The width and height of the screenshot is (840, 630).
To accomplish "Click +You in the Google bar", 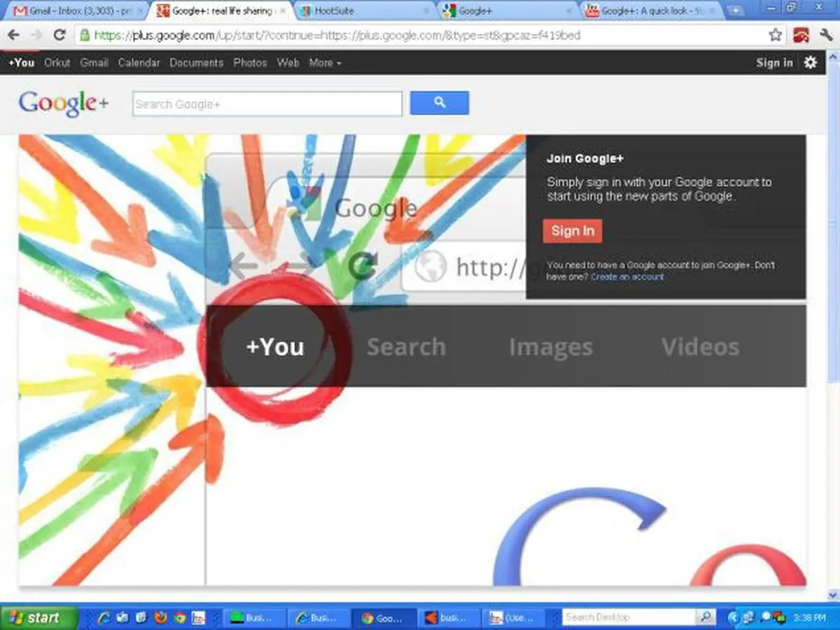I will (x=21, y=62).
